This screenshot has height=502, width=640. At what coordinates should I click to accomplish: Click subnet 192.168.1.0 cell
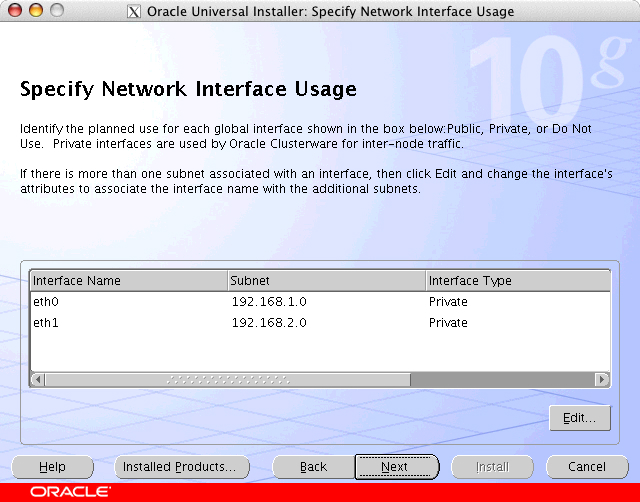coord(269,301)
